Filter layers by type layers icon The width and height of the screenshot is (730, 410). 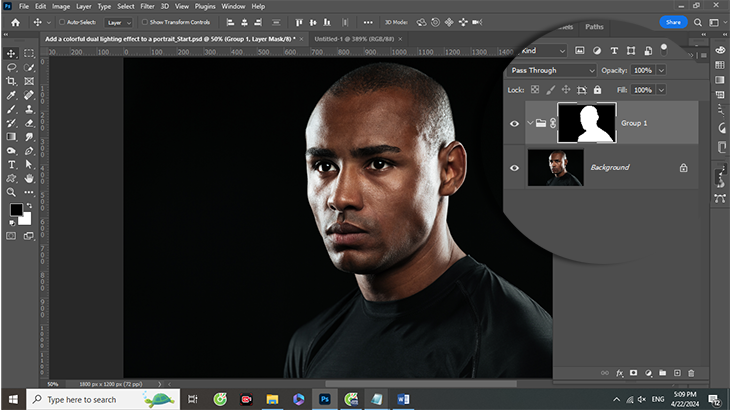[x=614, y=51]
